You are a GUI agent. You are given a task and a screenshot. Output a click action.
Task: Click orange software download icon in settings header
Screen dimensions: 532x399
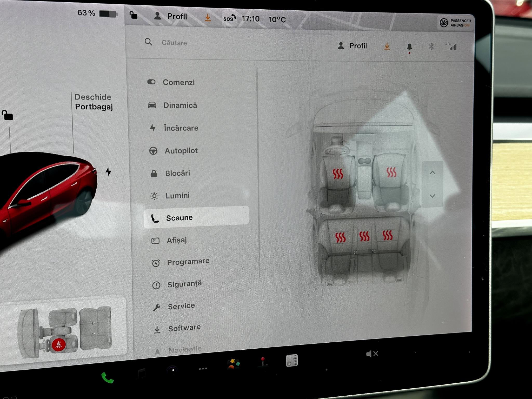point(387,46)
